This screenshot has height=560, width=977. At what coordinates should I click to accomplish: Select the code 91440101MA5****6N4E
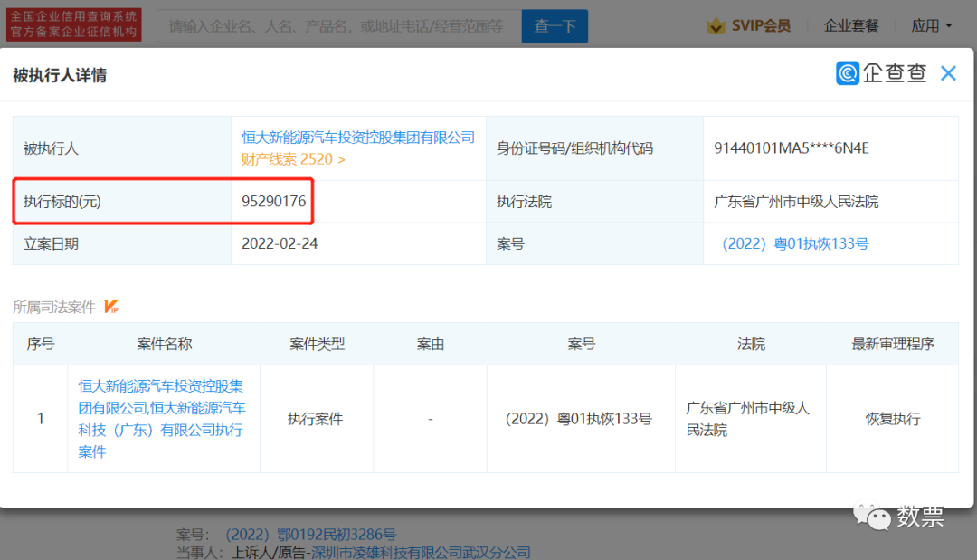click(x=792, y=148)
